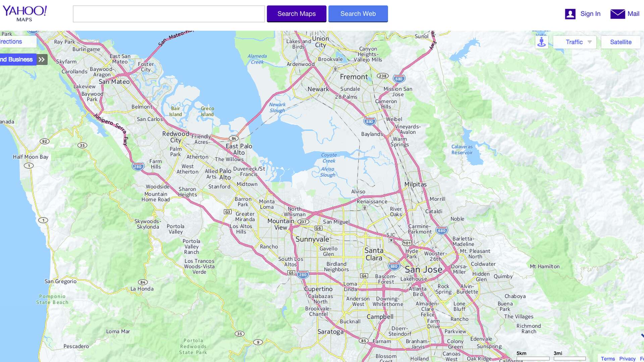Viewport: 644px width, 362px height.
Task: Click the Yahoo Maps logo
Action: click(x=24, y=13)
